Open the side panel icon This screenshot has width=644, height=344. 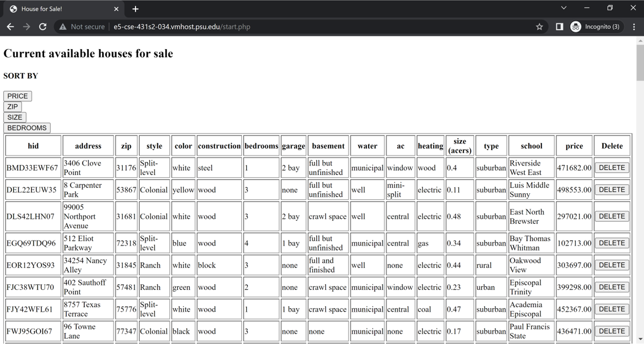point(559,27)
